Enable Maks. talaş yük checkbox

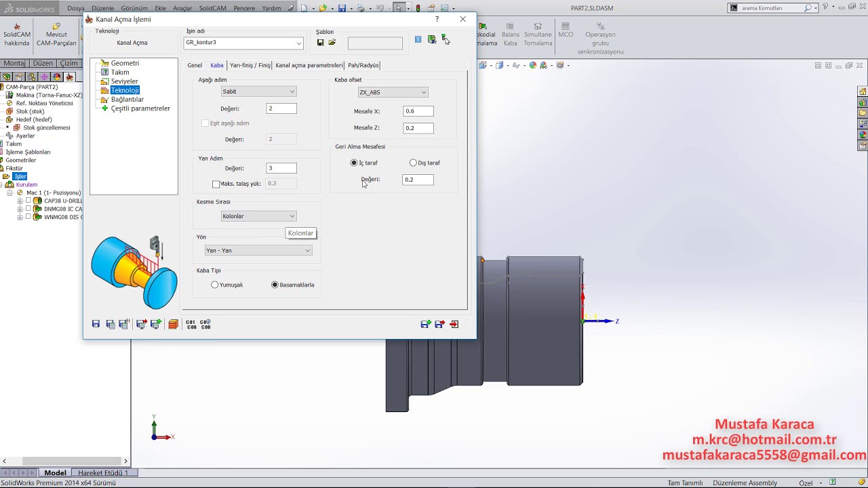click(x=216, y=184)
